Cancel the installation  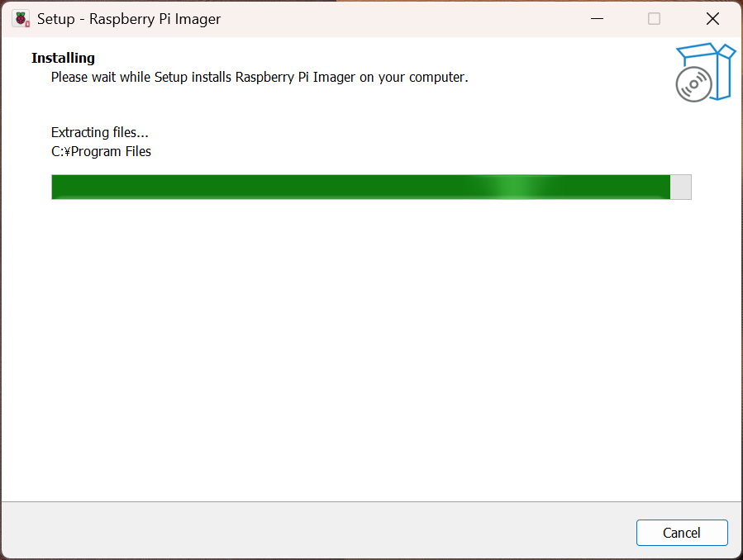click(682, 533)
